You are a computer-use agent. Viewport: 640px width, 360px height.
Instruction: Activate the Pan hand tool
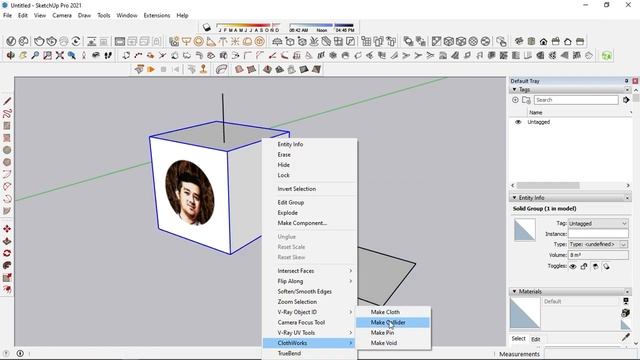pyautogui.click(x=23, y=55)
